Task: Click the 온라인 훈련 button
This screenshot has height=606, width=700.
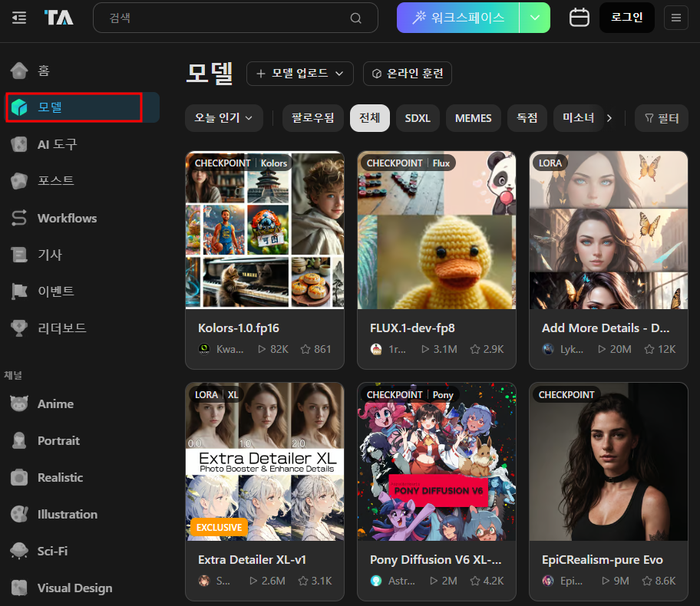Action: 408,74
